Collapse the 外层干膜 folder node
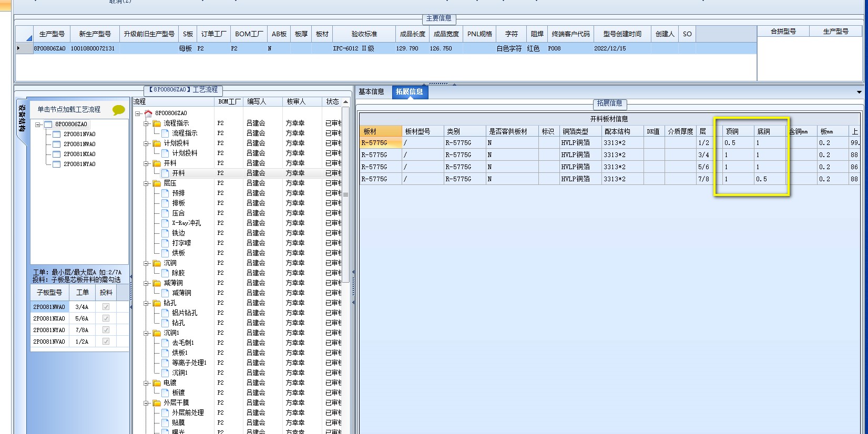868x434 pixels. tap(146, 402)
